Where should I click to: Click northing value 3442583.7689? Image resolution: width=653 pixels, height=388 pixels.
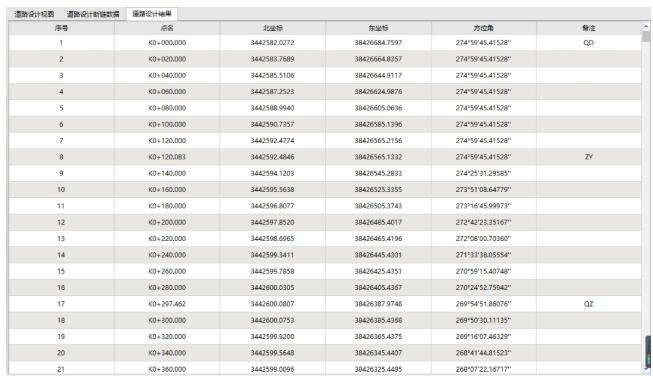pyautogui.click(x=272, y=59)
